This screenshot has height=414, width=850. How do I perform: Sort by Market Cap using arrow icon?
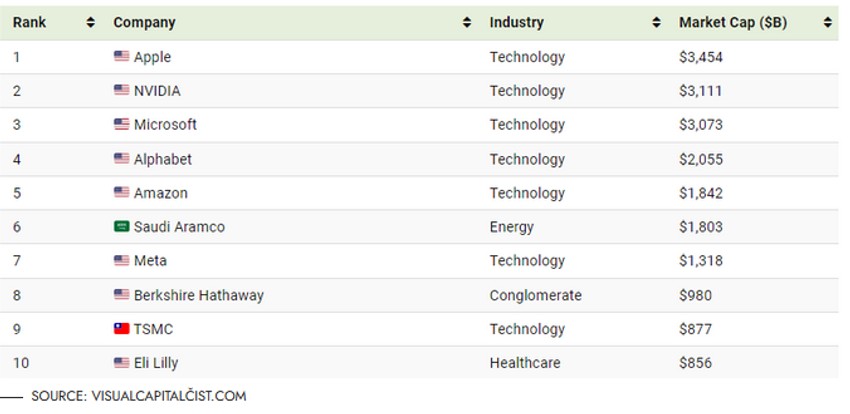pos(827,22)
